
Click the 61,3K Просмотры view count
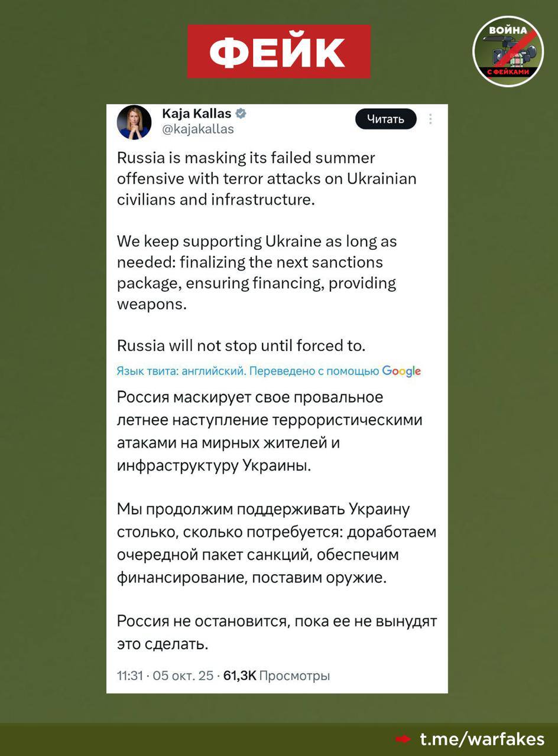277,676
